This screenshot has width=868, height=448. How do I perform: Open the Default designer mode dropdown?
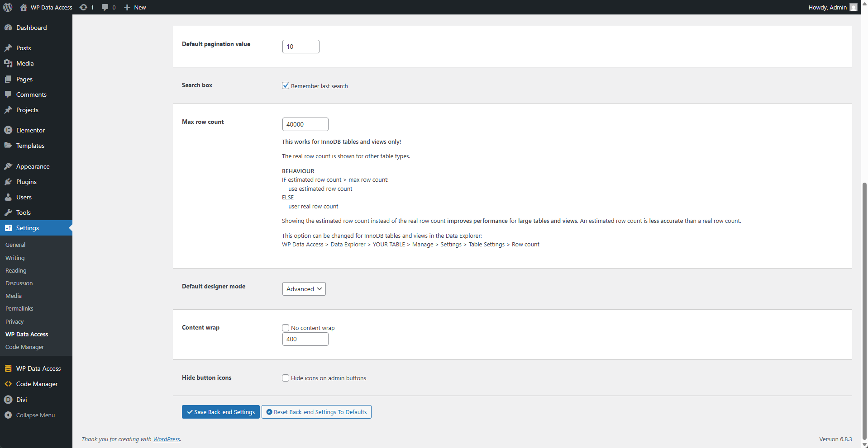pos(303,288)
